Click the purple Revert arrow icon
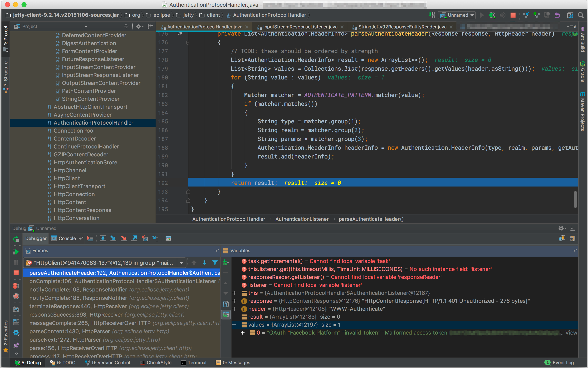The image size is (588, 368). click(557, 15)
